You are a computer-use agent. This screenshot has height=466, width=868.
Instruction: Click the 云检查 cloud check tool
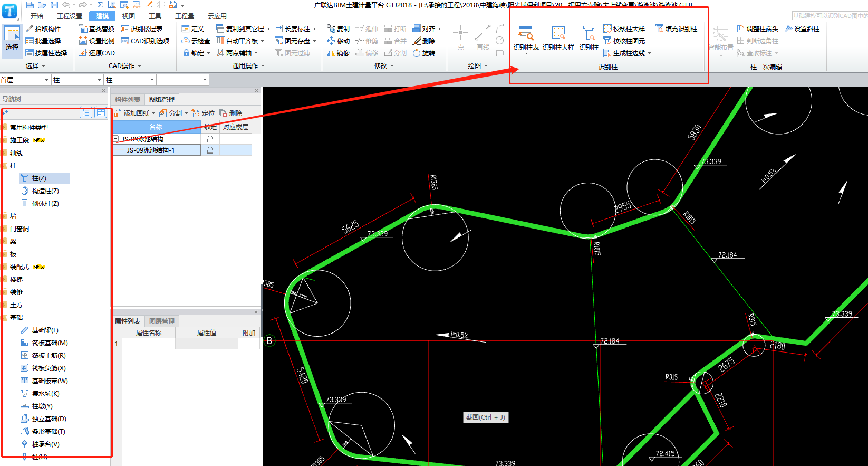coord(196,41)
